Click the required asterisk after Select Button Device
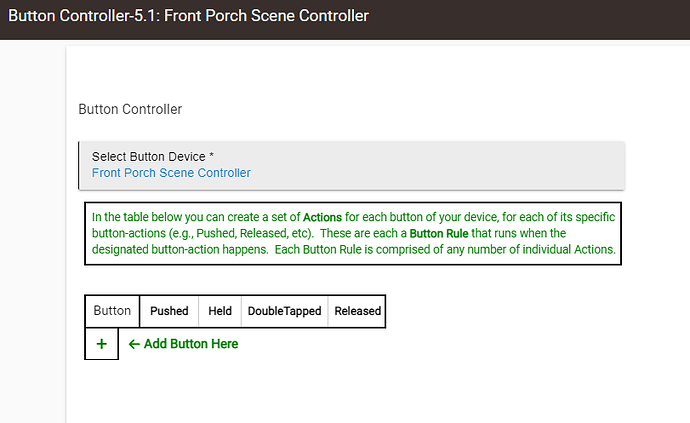The image size is (690, 423). click(212, 155)
